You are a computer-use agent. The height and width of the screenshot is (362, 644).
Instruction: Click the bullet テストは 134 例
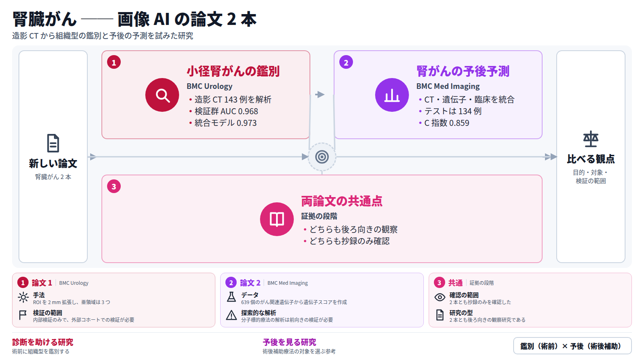coord(450,111)
